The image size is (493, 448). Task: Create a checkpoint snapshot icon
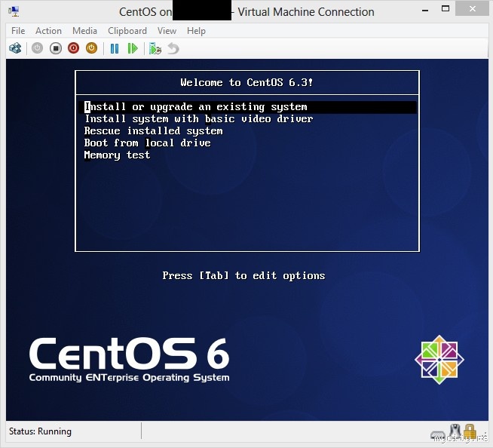(155, 48)
